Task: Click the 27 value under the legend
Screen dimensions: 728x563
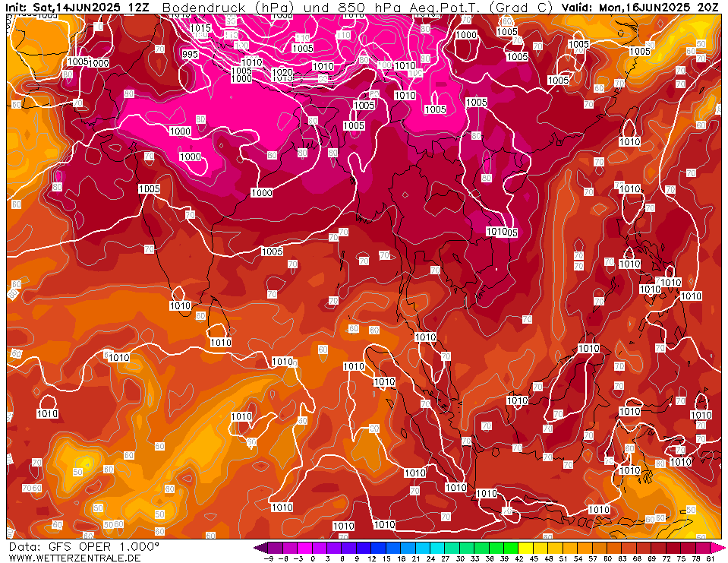Action: click(446, 558)
